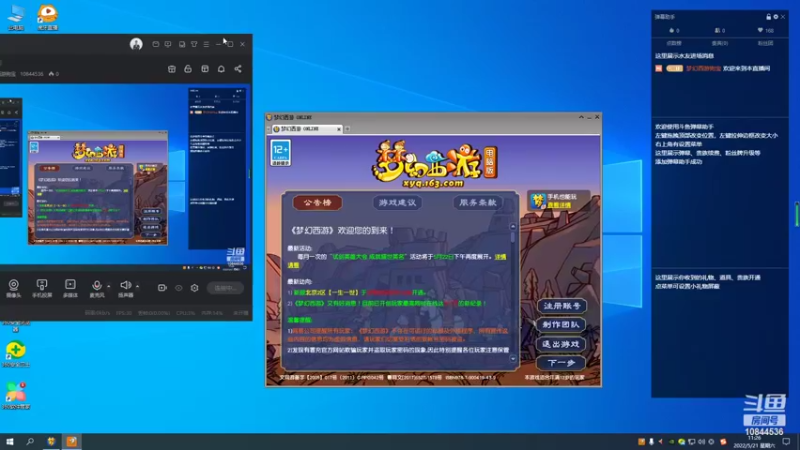Image resolution: width=800 pixels, height=450 pixels.
Task: Click the welcome message 欢迎来到本直播间
Action: (746, 68)
